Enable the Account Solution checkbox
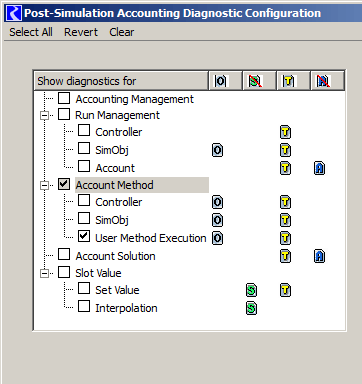Screen dimensions: 362x384 (64, 254)
